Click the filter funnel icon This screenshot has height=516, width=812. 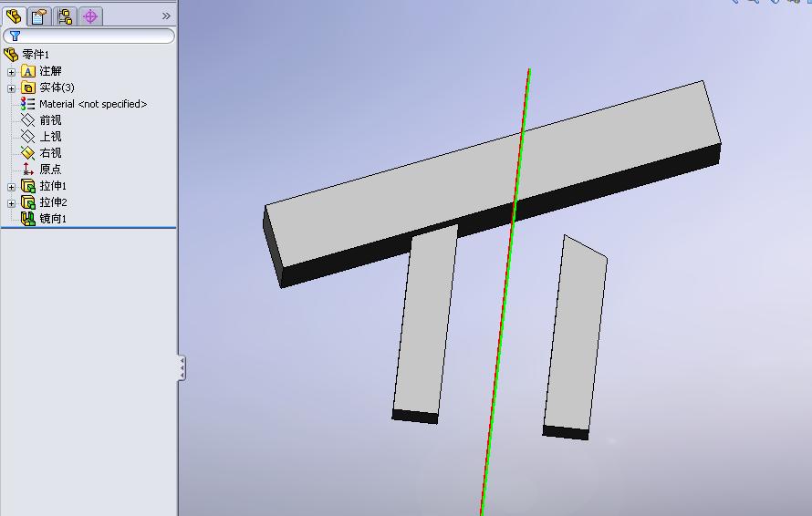[15, 36]
